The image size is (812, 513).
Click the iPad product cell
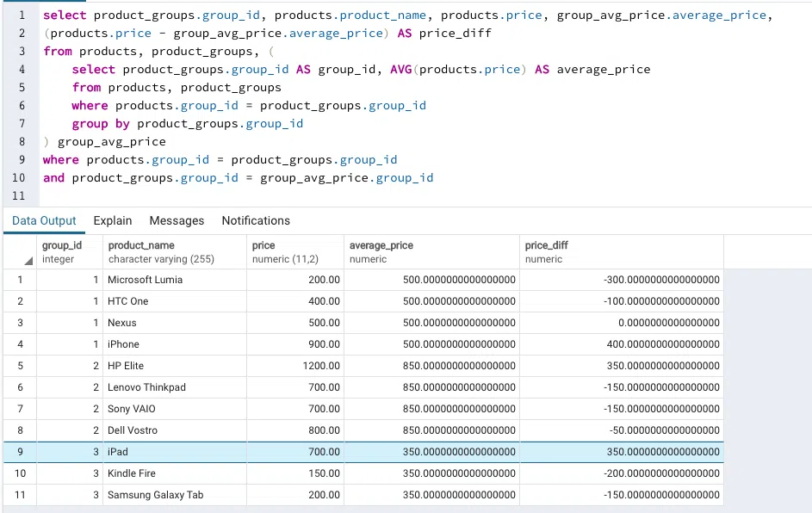coord(175,452)
